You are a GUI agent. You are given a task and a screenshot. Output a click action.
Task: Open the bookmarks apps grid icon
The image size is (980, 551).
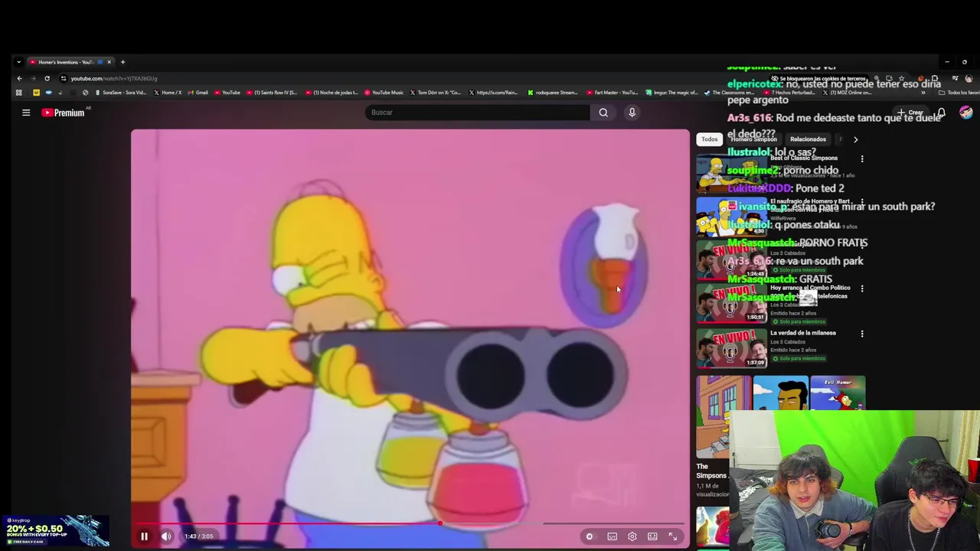pos(19,93)
